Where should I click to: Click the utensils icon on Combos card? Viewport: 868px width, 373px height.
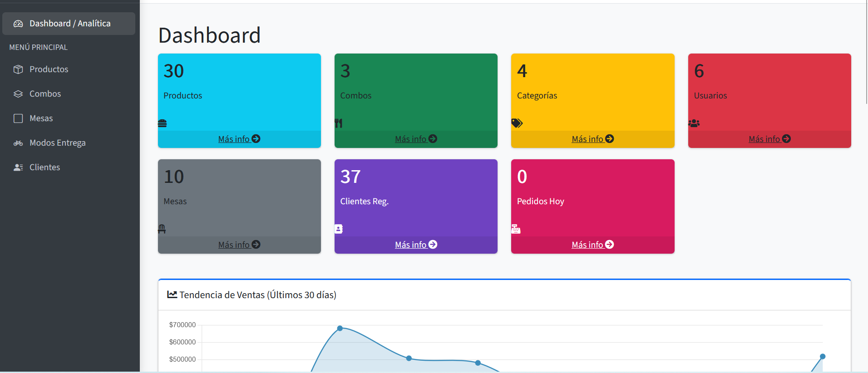tap(339, 123)
